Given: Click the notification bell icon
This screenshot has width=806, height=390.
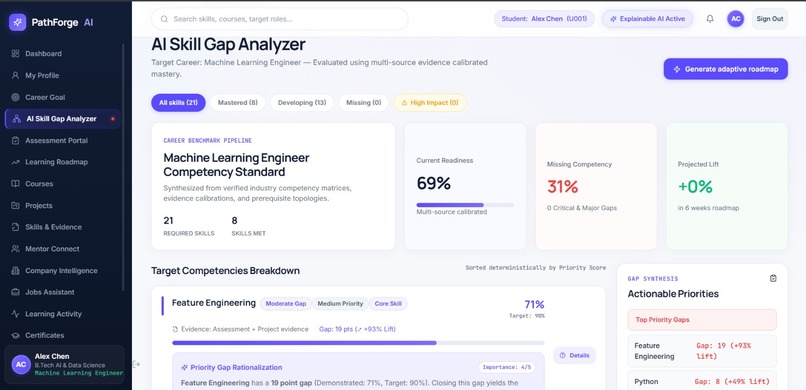Looking at the screenshot, I should point(710,19).
